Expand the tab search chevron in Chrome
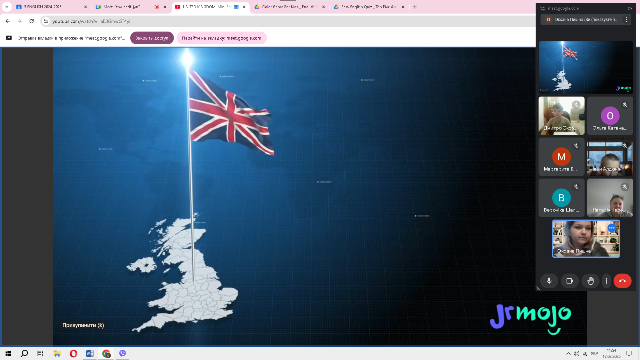This screenshot has width=640, height=360. 7,7
